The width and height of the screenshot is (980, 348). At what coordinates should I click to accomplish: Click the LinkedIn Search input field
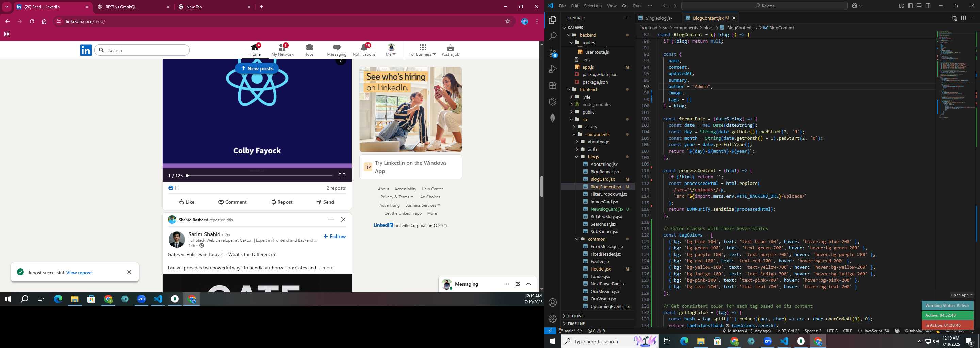142,50
